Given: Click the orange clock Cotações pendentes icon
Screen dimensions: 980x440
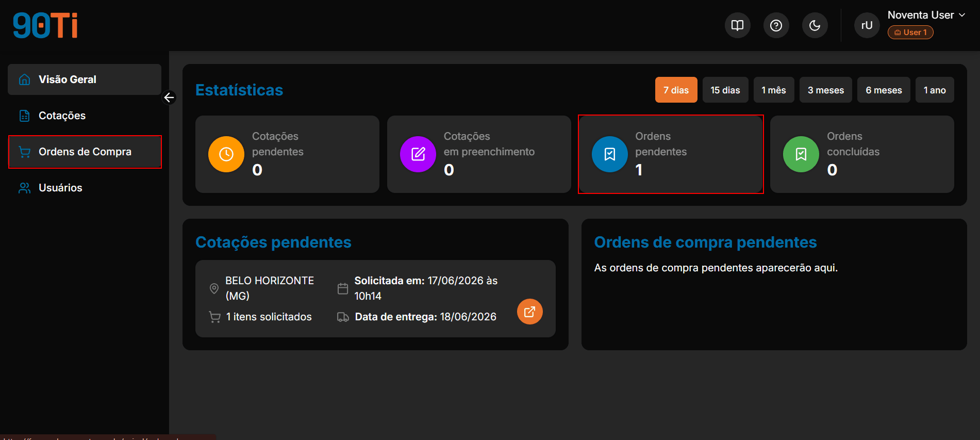Looking at the screenshot, I should [226, 154].
